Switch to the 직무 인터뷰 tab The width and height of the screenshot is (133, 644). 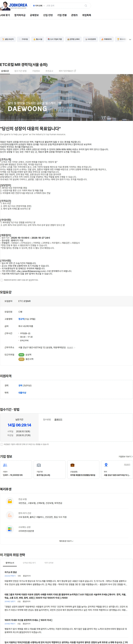49,563
